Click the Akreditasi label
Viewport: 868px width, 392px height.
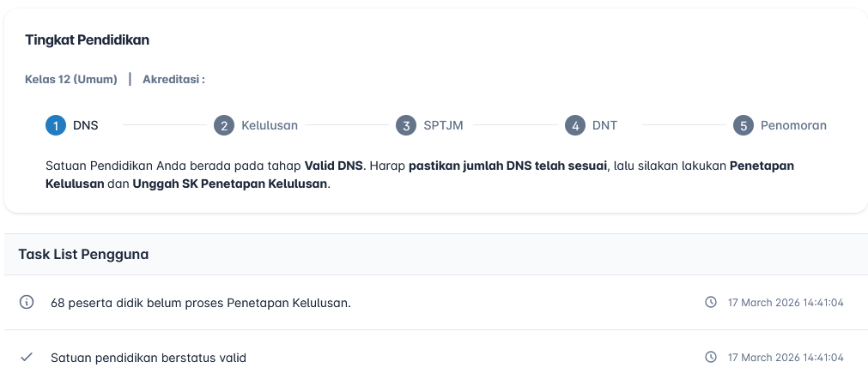[173, 80]
